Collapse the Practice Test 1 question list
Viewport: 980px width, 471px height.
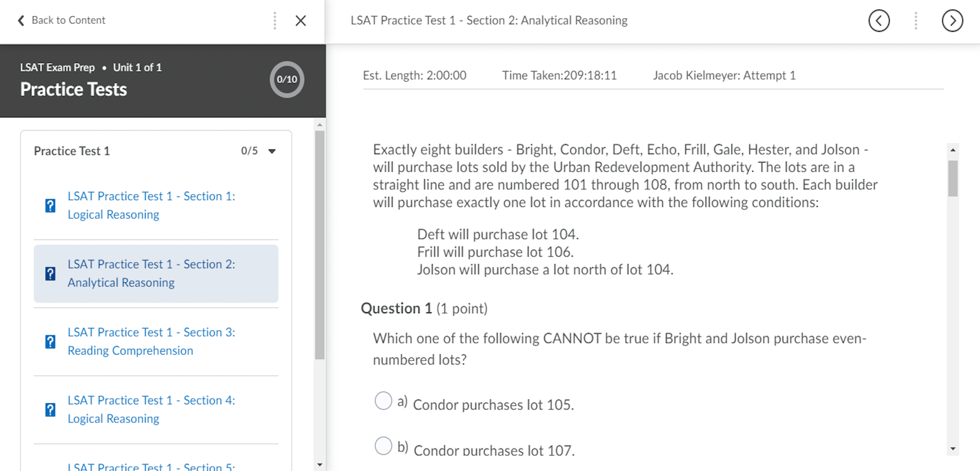[273, 151]
